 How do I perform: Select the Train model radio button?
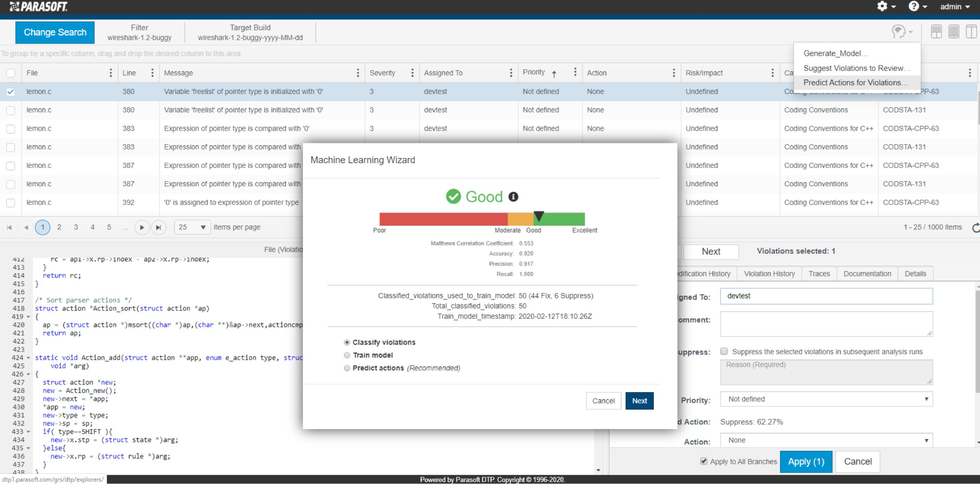(346, 355)
